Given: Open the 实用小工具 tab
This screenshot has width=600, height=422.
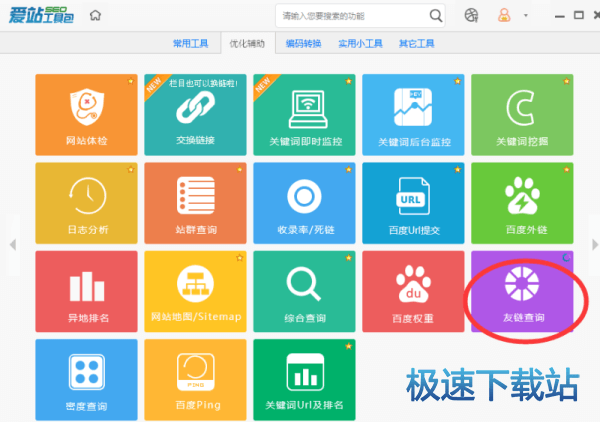Looking at the screenshot, I should point(360,44).
